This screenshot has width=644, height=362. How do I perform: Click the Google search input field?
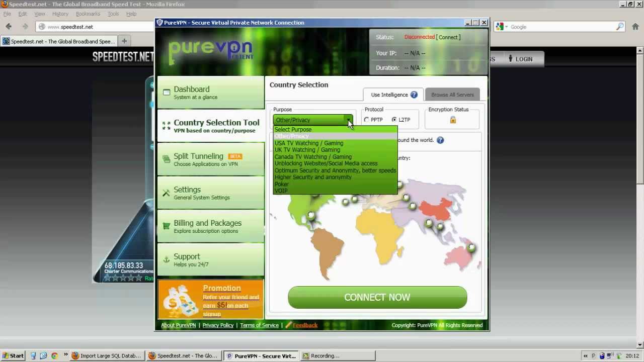coord(562,27)
